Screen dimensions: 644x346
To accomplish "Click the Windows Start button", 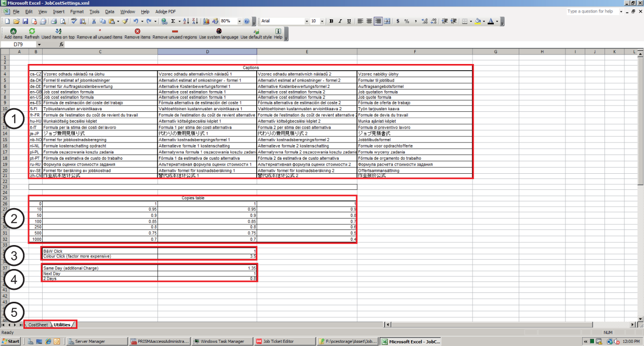I will (x=11, y=341).
